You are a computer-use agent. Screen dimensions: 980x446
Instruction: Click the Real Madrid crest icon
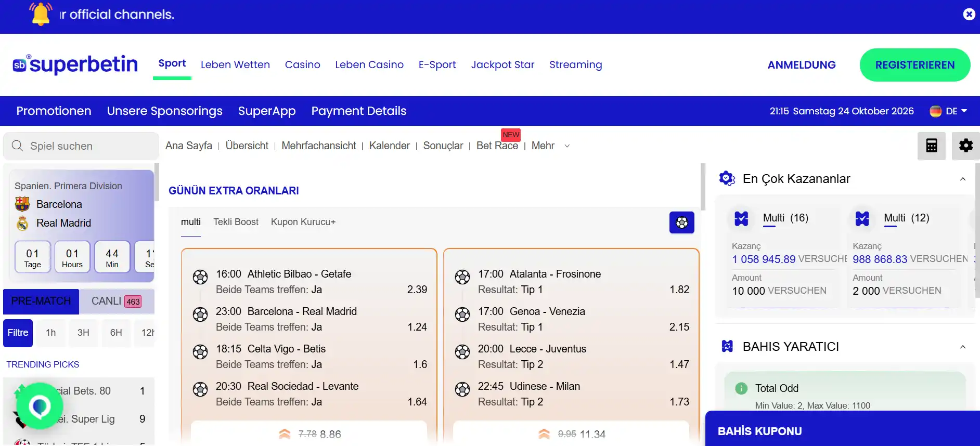click(x=22, y=223)
